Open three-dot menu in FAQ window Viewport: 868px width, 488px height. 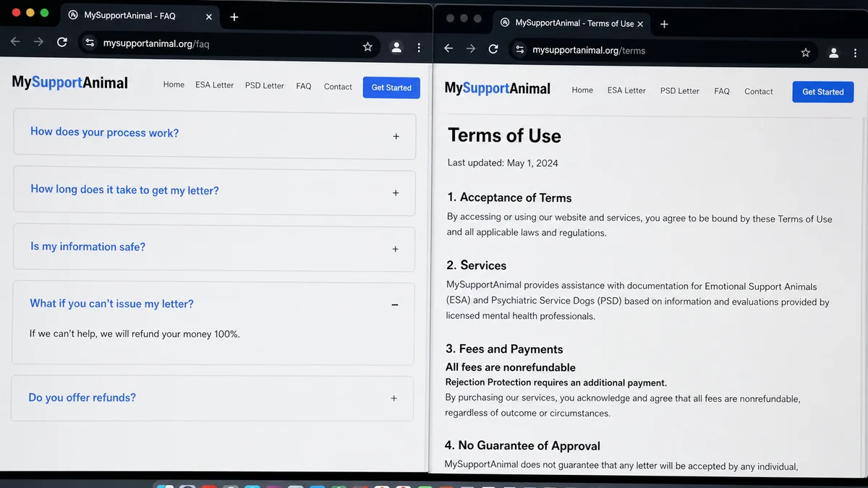[419, 48]
